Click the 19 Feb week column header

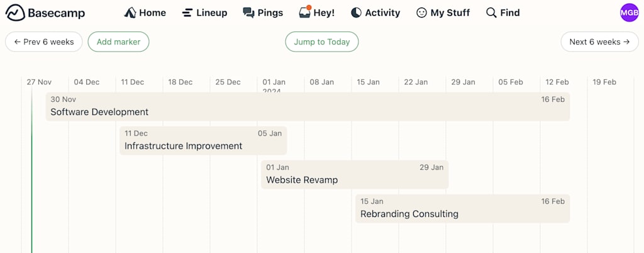604,82
